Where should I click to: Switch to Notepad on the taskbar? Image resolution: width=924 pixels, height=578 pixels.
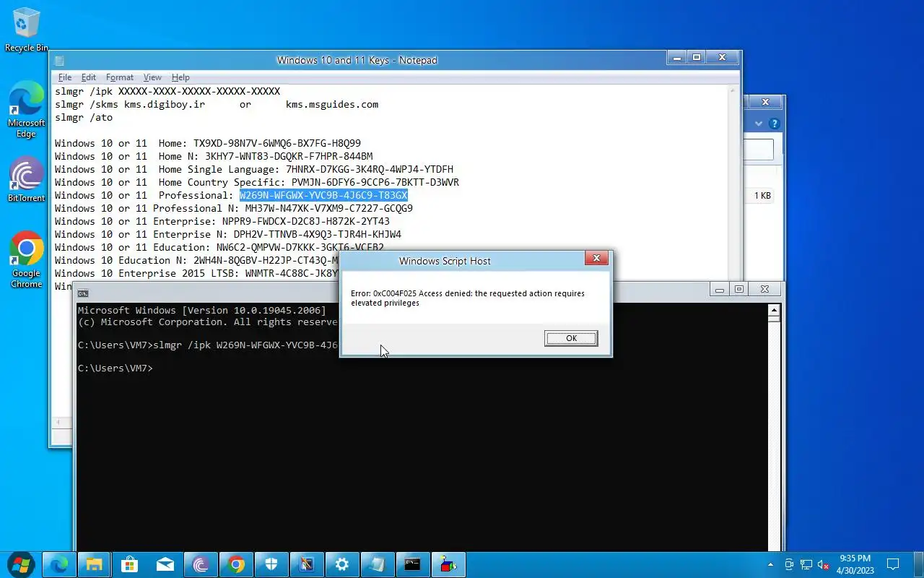pyautogui.click(x=378, y=564)
